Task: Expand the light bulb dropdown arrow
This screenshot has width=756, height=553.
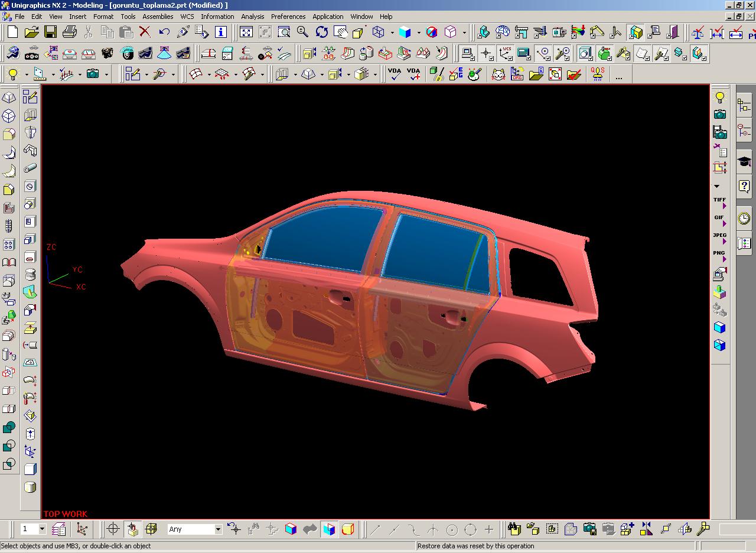Action: coord(26,74)
